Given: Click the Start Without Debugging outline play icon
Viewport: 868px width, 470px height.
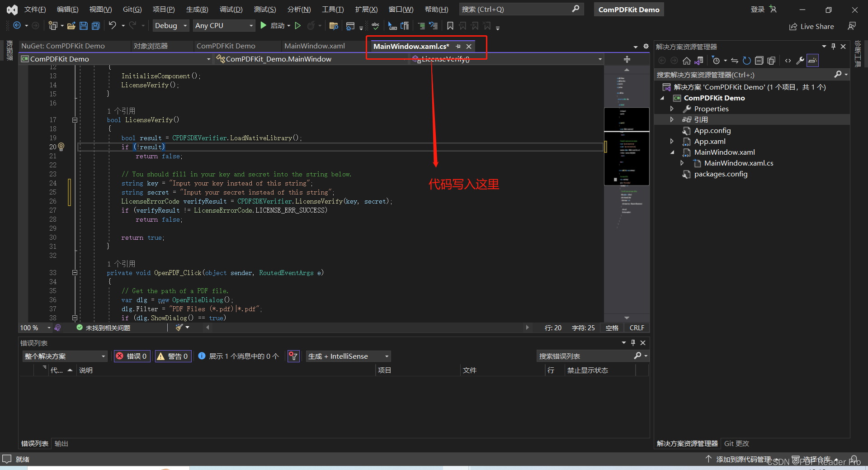Looking at the screenshot, I should click(x=298, y=26).
